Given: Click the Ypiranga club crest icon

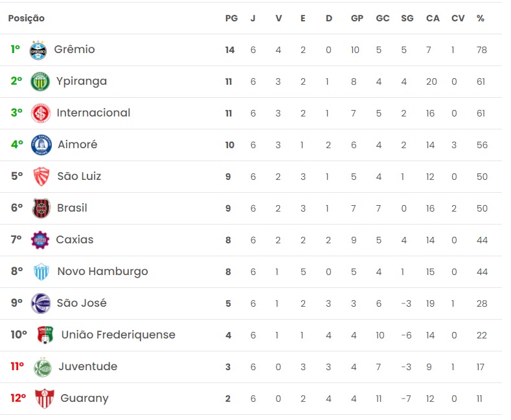Looking at the screenshot, I should (40, 82).
